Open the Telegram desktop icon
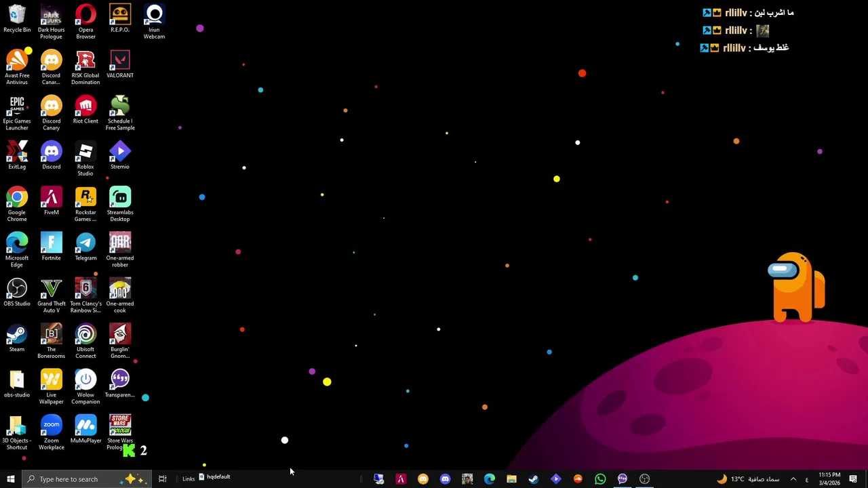The width and height of the screenshot is (868, 488). pos(85,247)
